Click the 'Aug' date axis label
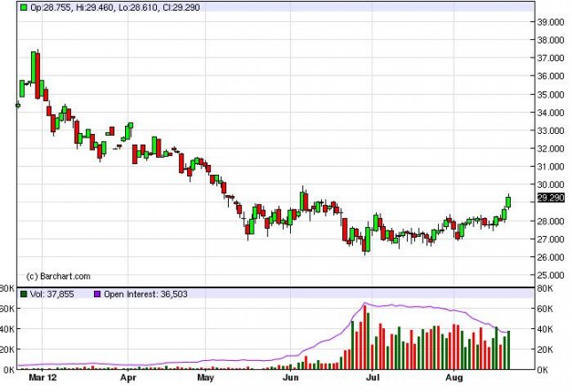Image resolution: width=572 pixels, height=392 pixels. tap(454, 378)
